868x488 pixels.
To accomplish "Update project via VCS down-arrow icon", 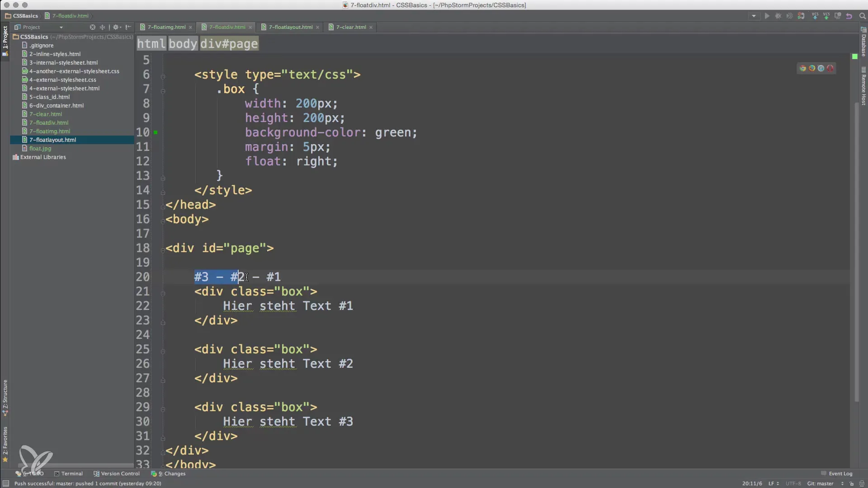I will [x=815, y=16].
